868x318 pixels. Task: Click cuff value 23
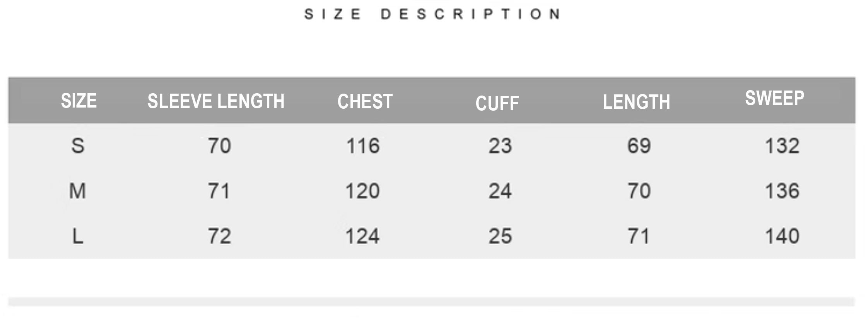(x=500, y=146)
